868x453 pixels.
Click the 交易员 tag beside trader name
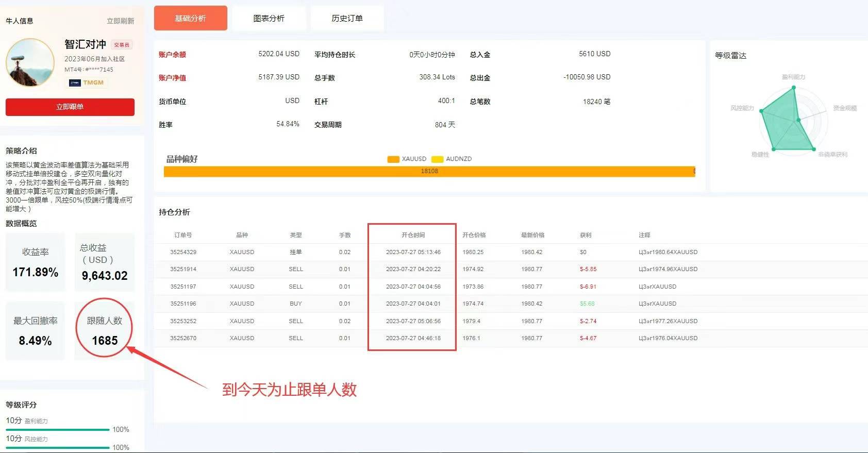pyautogui.click(x=122, y=45)
